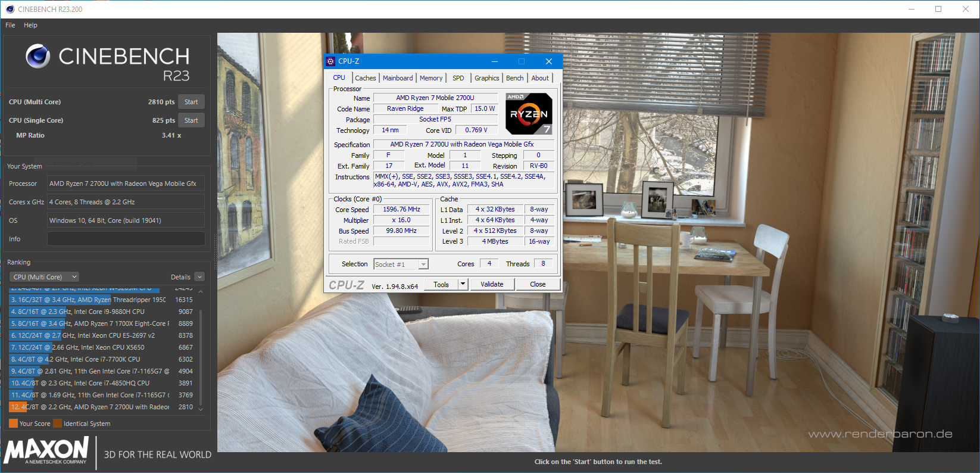
Task: Click the CPU-Z app icon in its title bar
Action: pyautogui.click(x=331, y=61)
